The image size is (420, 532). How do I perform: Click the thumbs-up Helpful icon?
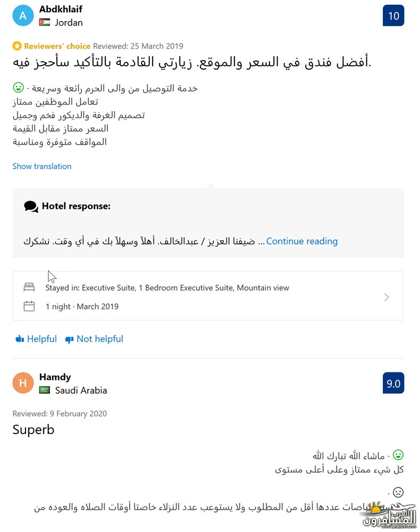pyautogui.click(x=20, y=339)
